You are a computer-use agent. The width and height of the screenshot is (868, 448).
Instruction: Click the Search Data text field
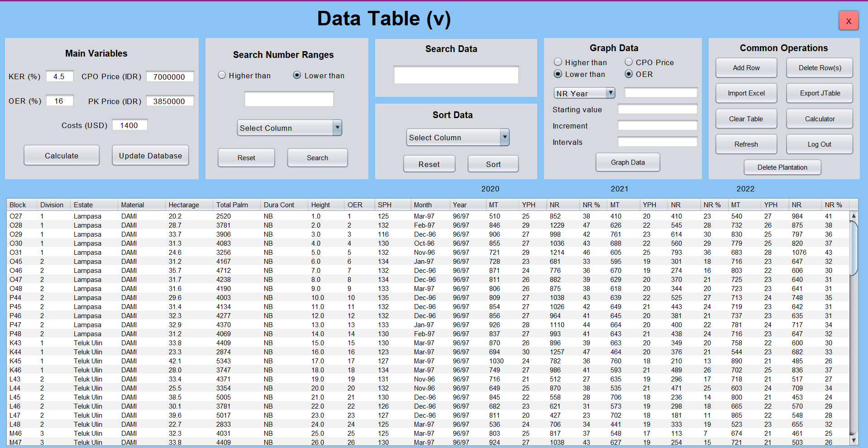tap(456, 75)
